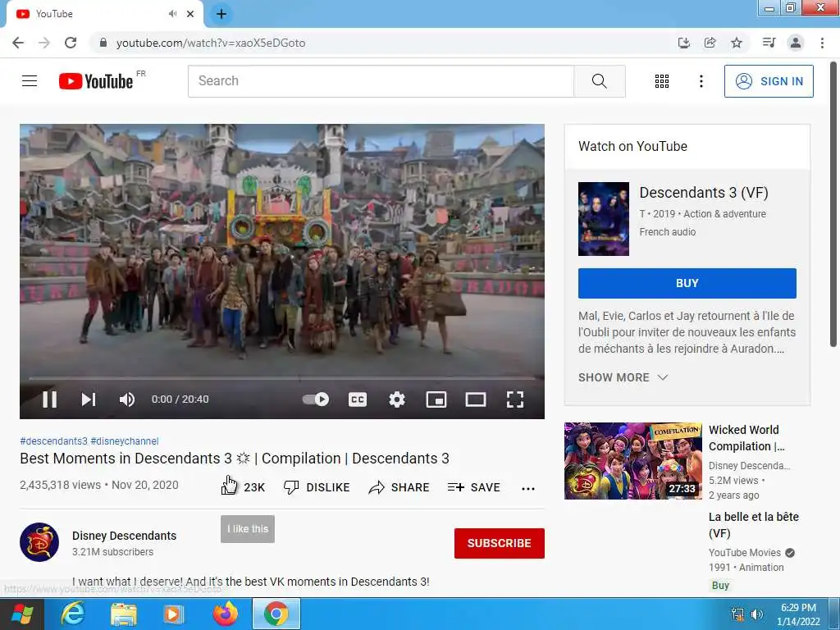Screen dimensions: 840x630
Task: Click the SIGN IN button
Action: [x=769, y=81]
